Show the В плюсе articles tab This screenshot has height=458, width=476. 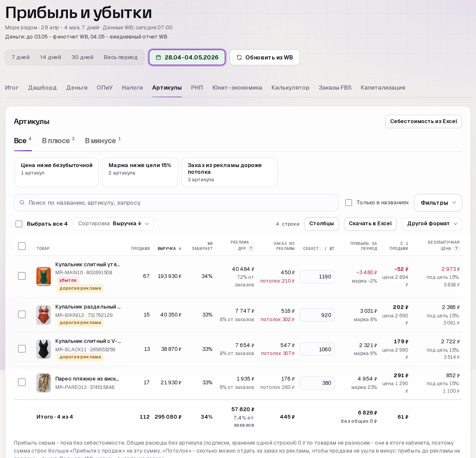(x=58, y=141)
